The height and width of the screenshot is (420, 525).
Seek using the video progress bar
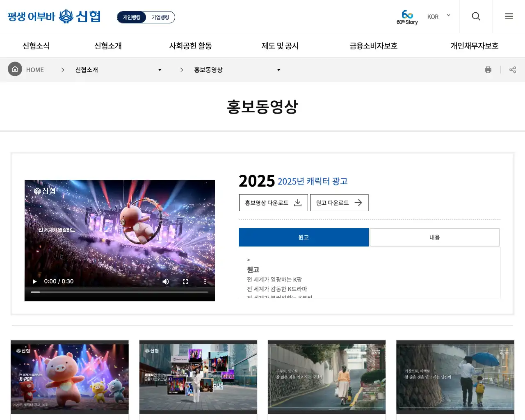120,292
